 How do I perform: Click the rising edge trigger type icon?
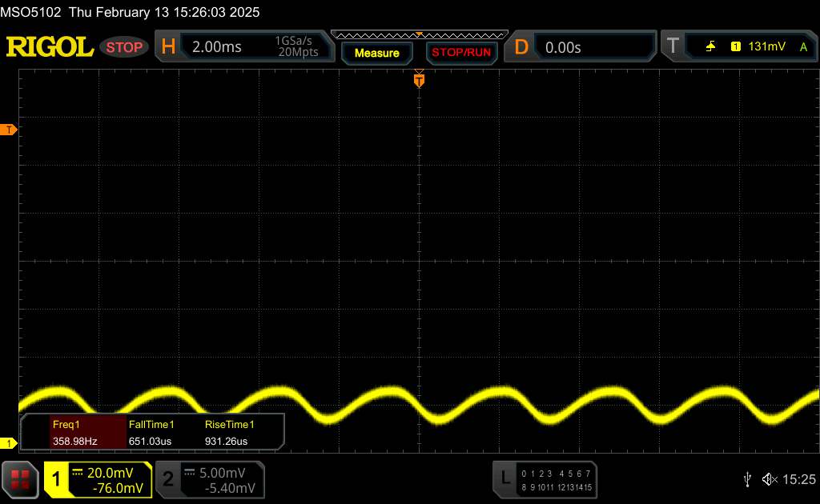710,47
